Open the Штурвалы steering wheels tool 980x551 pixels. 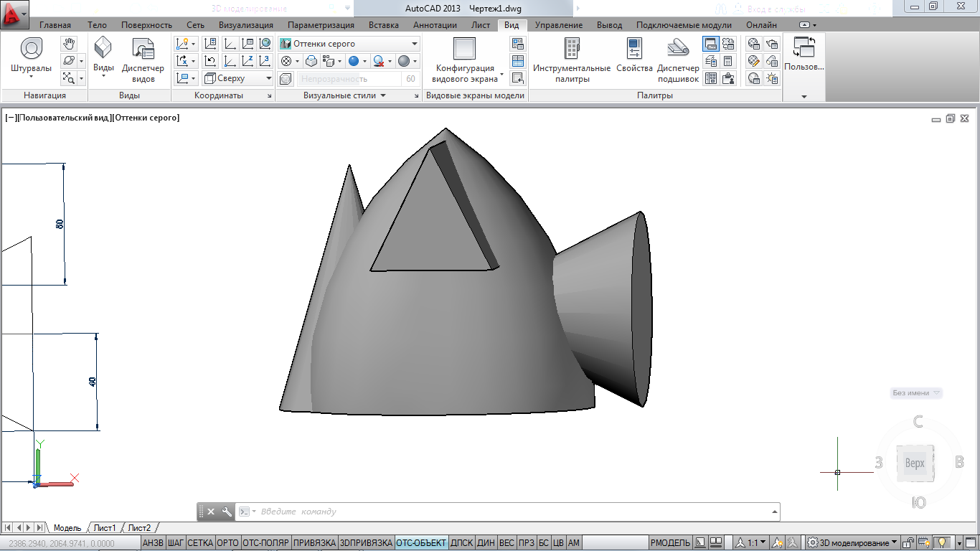(31, 57)
